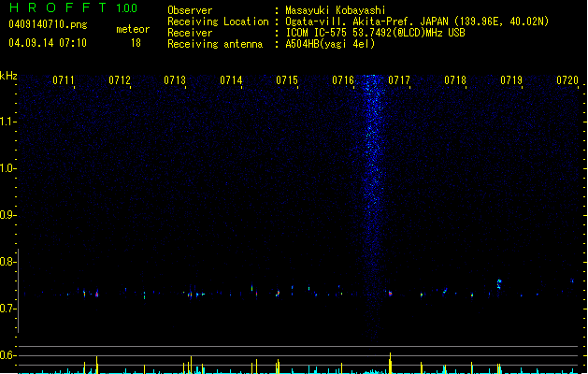This screenshot has width=588, height=374.
Task: Click the 0711 time marker
Action: tap(63, 80)
